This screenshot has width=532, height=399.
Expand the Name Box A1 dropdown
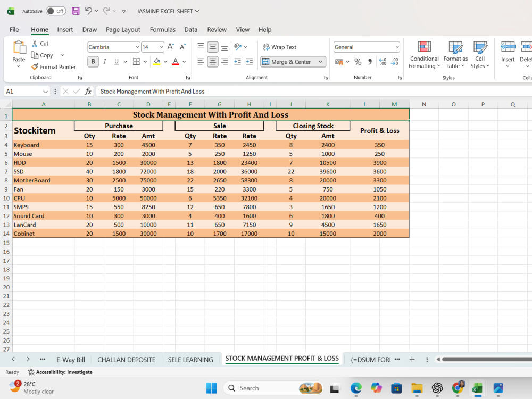pyautogui.click(x=45, y=92)
